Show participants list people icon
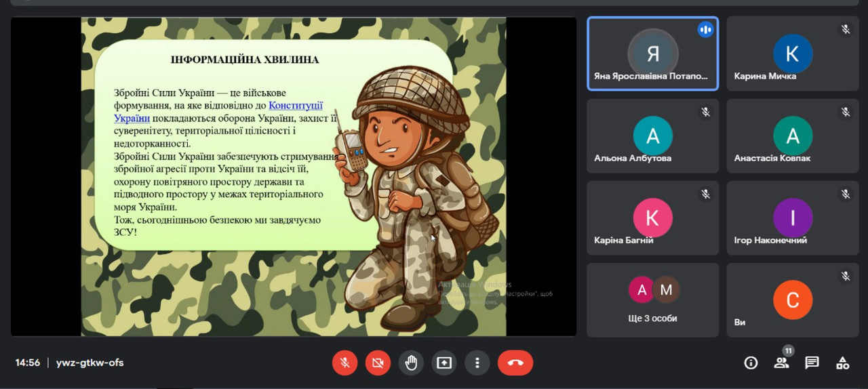The height and width of the screenshot is (389, 868). [x=781, y=363]
